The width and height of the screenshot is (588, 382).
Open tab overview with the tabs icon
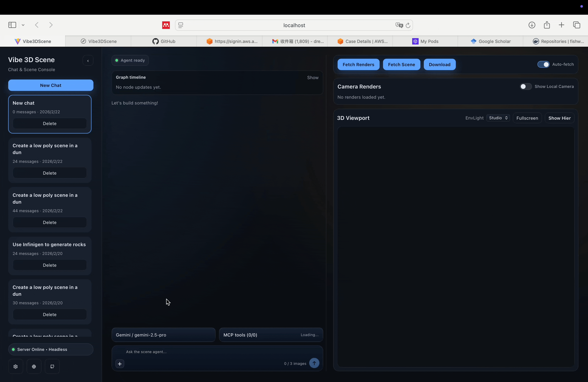click(x=577, y=25)
